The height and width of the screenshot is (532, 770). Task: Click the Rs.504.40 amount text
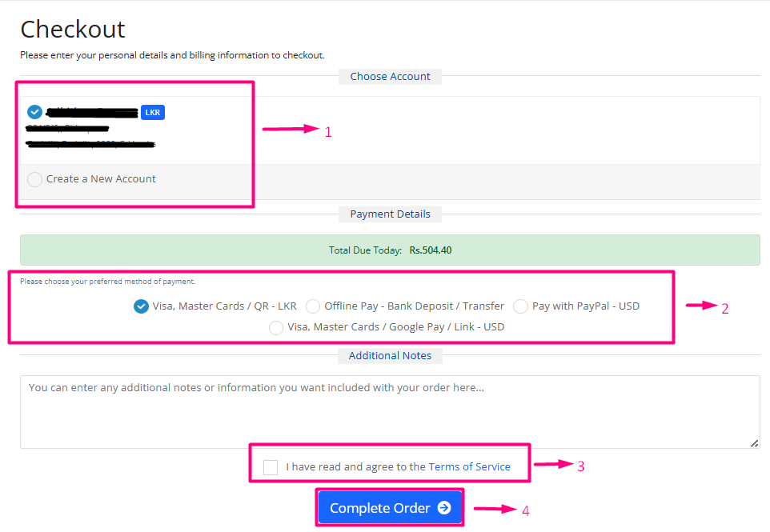(x=431, y=250)
